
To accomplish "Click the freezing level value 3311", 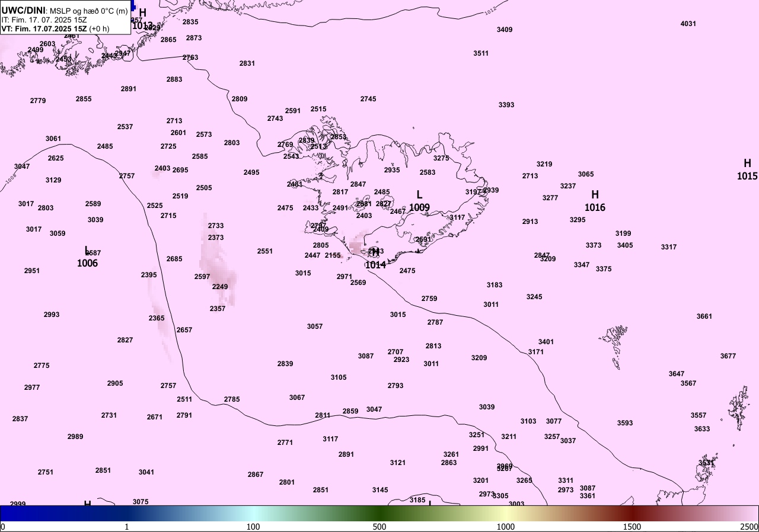I will tap(566, 480).
